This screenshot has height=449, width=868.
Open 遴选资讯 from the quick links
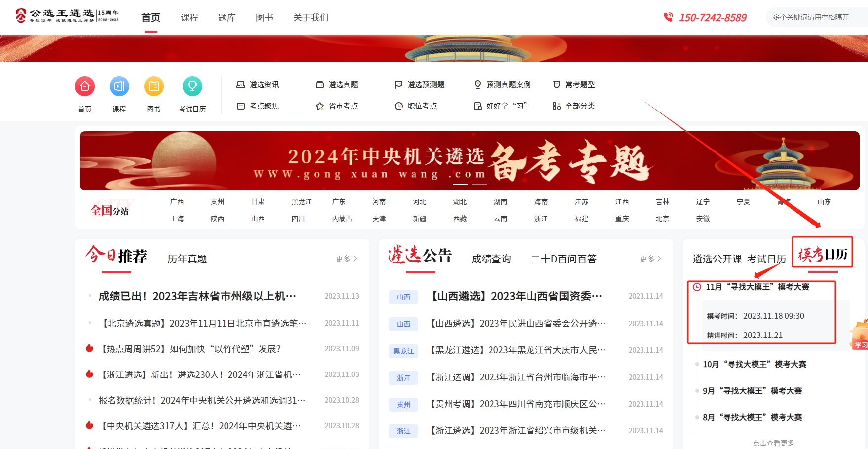click(258, 85)
